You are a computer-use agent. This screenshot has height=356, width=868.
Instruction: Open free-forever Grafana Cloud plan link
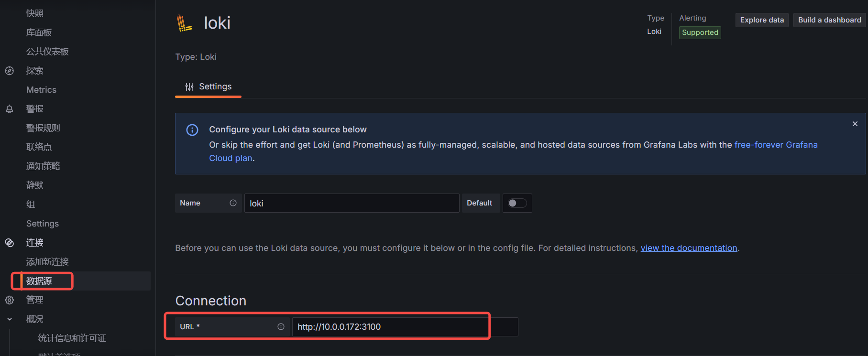coord(775,145)
